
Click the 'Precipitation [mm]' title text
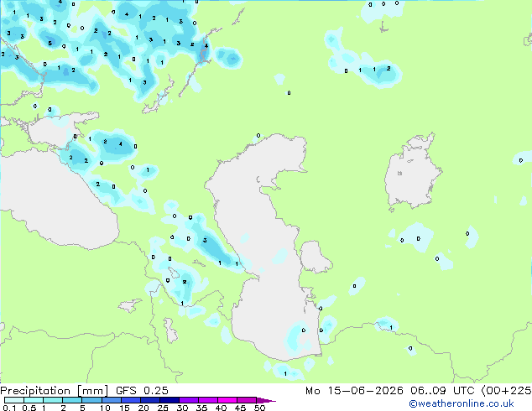pos(55,391)
